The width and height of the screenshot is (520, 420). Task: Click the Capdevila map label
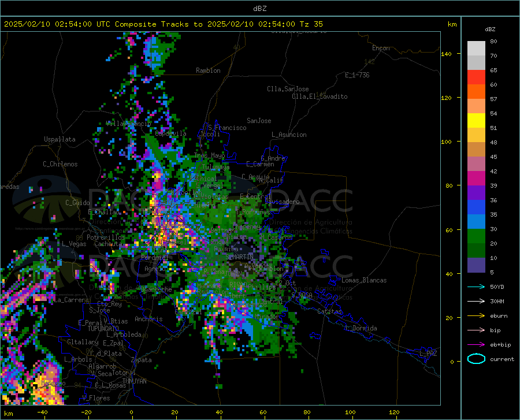click(171, 133)
